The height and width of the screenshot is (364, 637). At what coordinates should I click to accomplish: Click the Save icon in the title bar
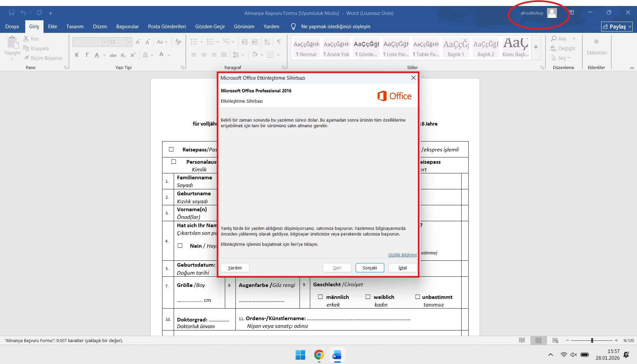(12, 13)
